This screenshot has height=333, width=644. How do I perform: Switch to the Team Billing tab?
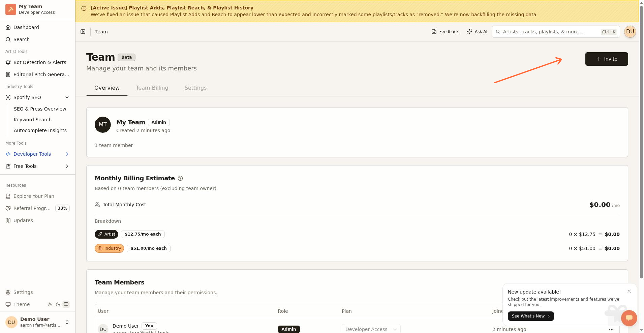152,88
